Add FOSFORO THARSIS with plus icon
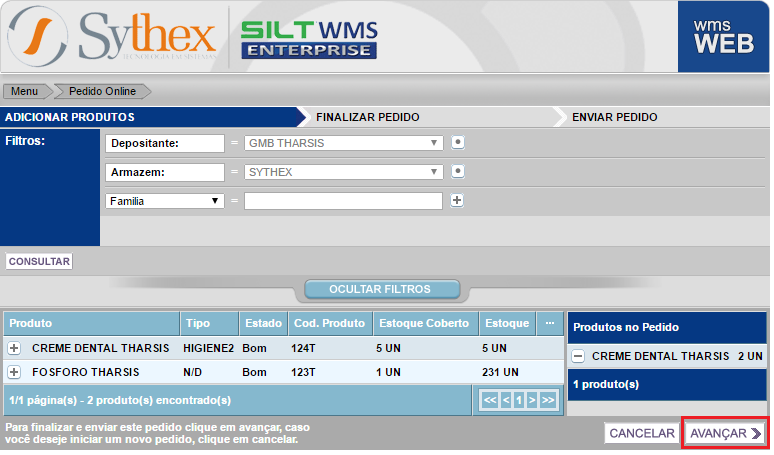Viewport: 774px width, 455px height. [x=14, y=372]
